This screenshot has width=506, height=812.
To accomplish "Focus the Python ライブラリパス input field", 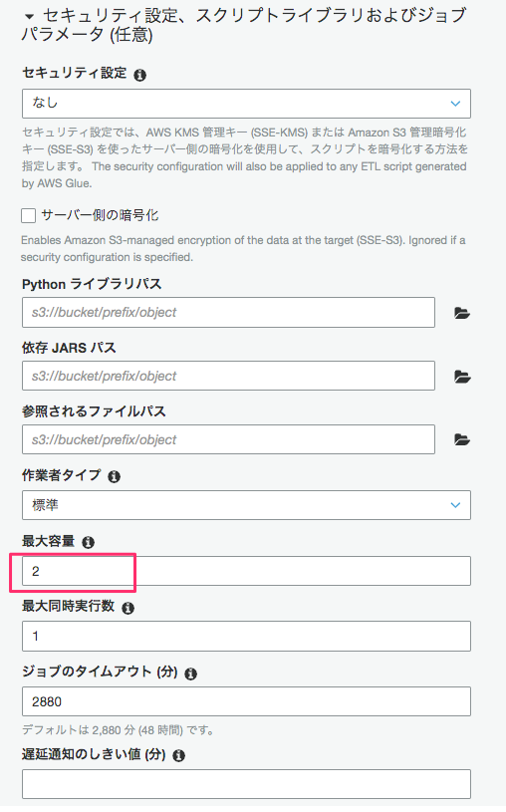I will click(228, 312).
